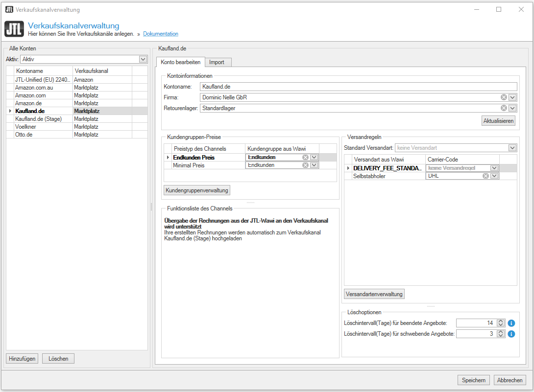Screen dimensions: 534x392
Task: Expand the Carrier-Code dropdown for Selbstabholer
Action: click(495, 175)
